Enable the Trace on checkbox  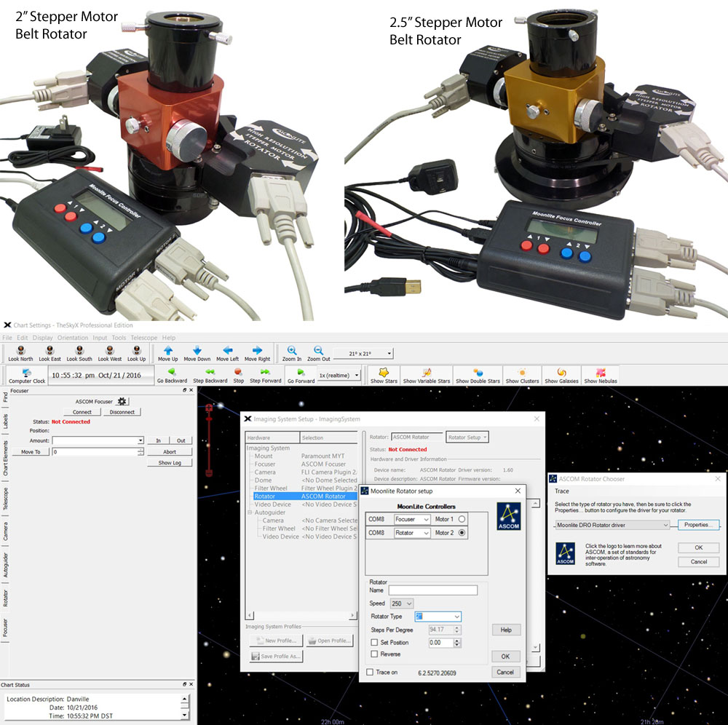[x=370, y=672]
